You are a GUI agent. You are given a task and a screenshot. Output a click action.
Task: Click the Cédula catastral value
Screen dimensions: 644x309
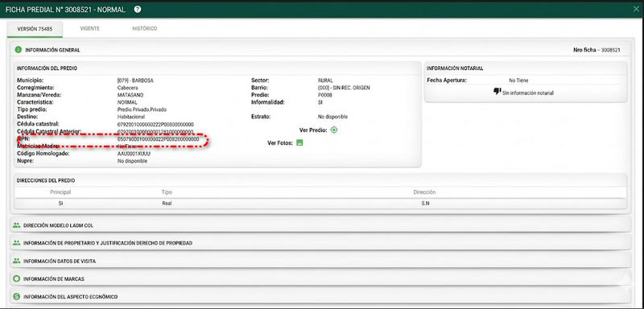tap(155, 125)
